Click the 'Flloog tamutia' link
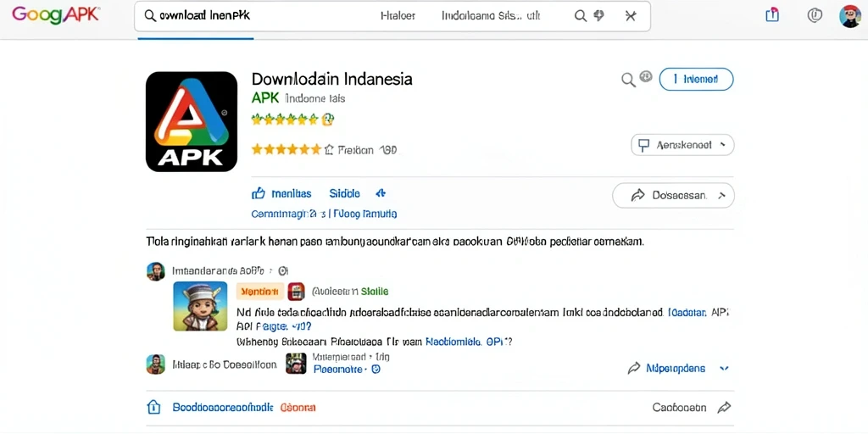The height and width of the screenshot is (434, 868). tap(365, 214)
